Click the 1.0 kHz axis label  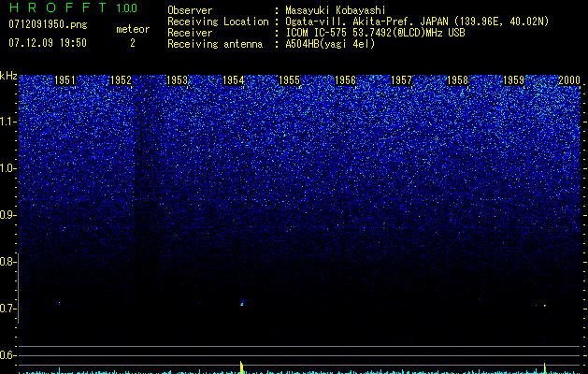(x=8, y=168)
